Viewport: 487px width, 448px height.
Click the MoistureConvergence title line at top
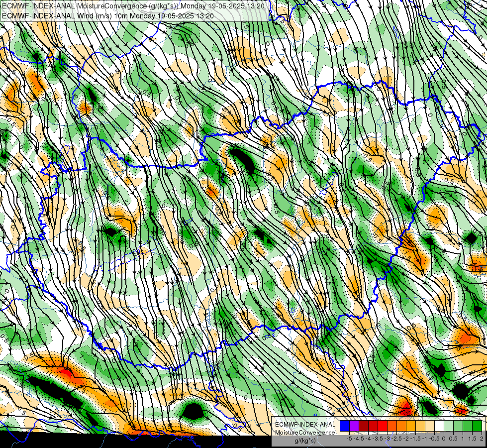pyautogui.click(x=133, y=6)
